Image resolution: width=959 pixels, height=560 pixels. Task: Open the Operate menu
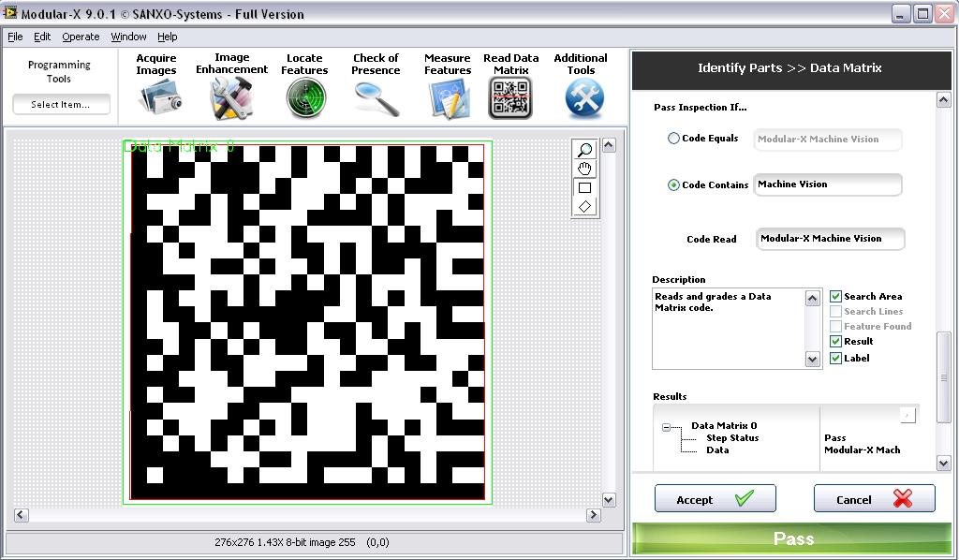point(81,37)
